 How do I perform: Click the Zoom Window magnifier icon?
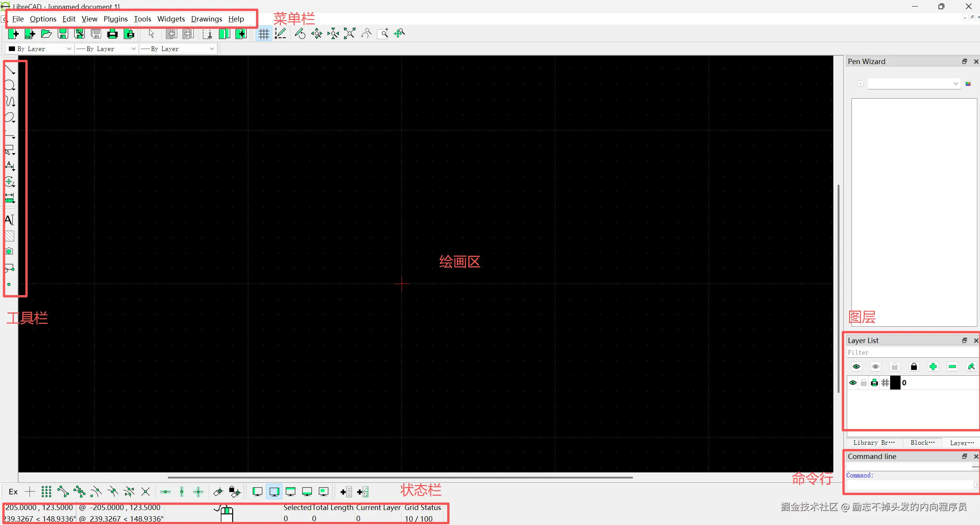[383, 33]
